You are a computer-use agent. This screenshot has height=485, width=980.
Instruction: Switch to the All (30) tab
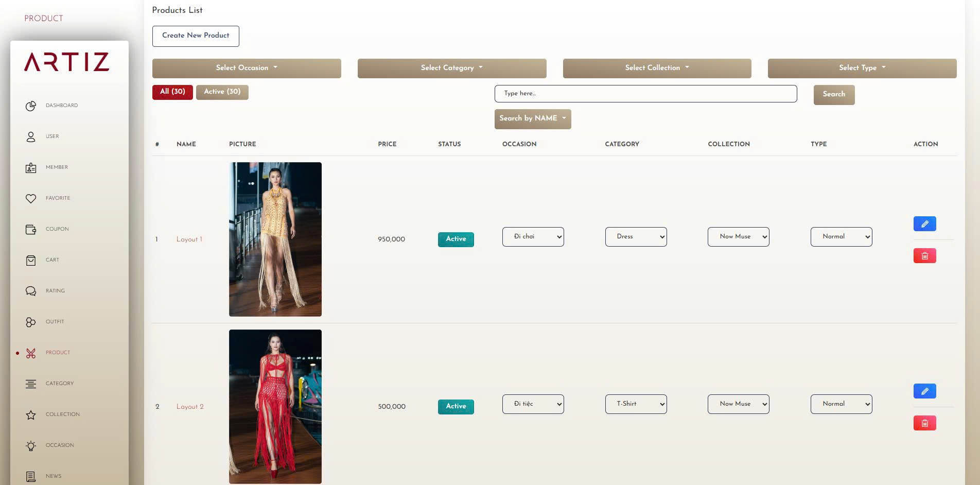pos(172,92)
